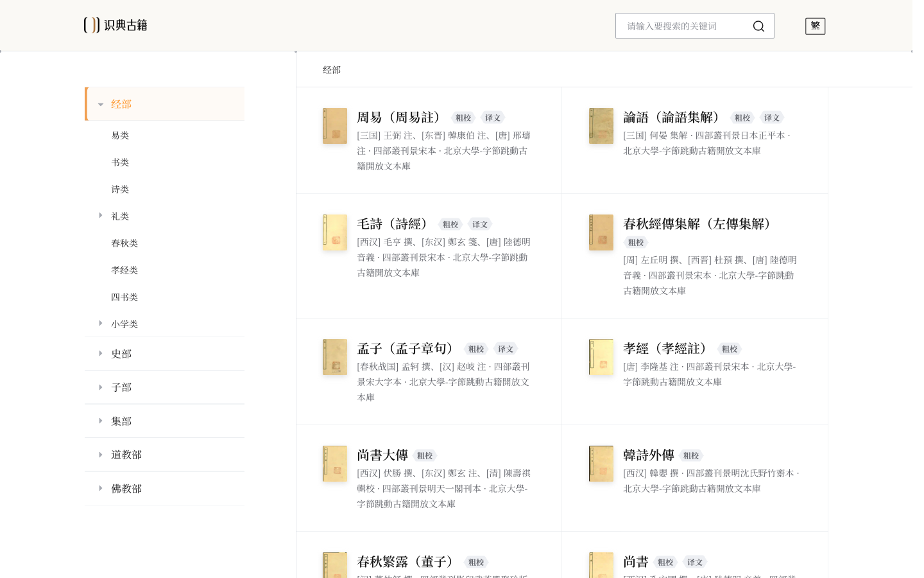Click the 经部 breadcrumb text
The image size is (924, 578).
332,70
